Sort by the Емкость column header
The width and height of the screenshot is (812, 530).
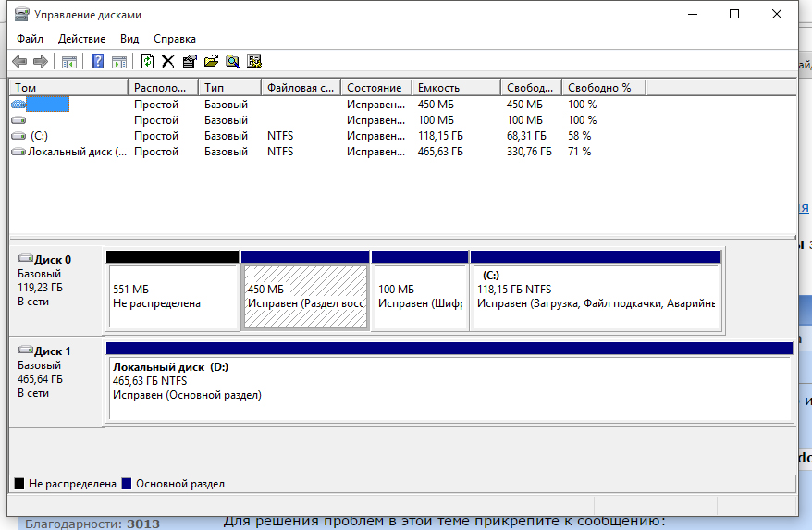pyautogui.click(x=457, y=88)
